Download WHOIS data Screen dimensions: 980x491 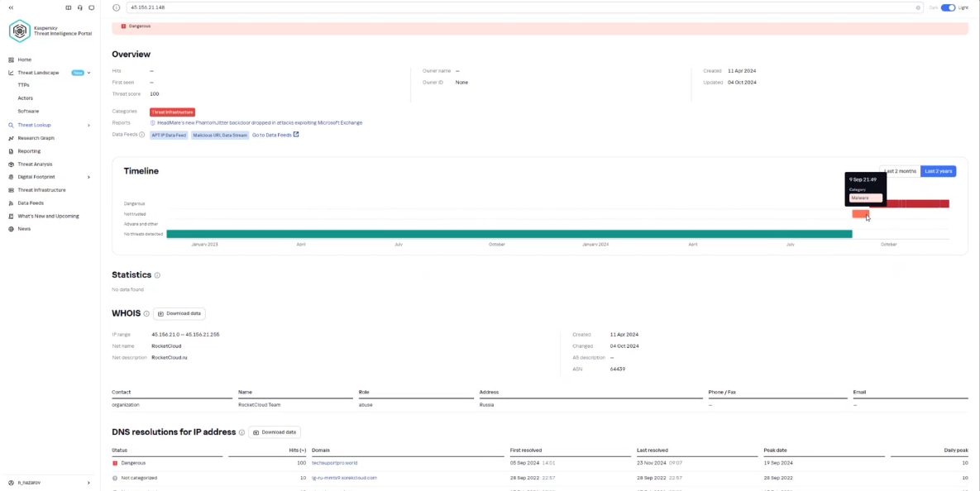pyautogui.click(x=179, y=313)
